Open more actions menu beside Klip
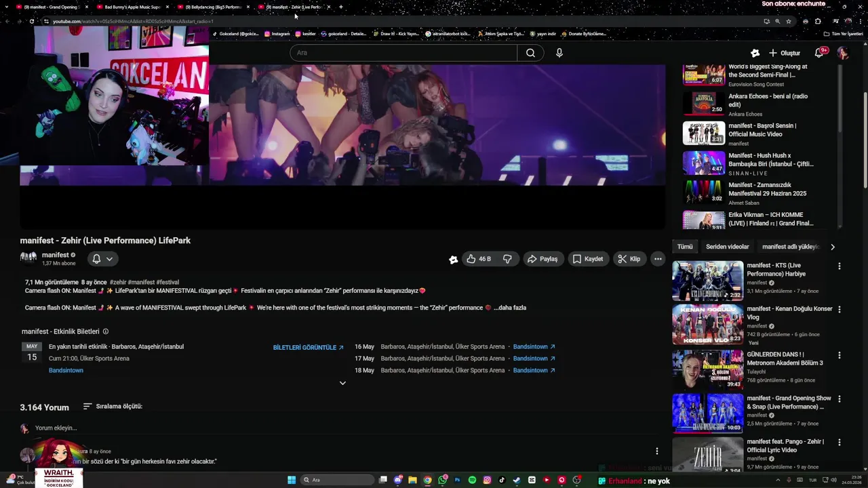Viewport: 868px width, 488px height. [x=658, y=259]
